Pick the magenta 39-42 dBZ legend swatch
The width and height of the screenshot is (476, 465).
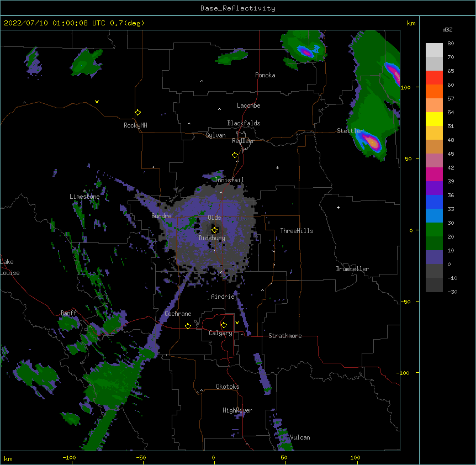(x=434, y=174)
